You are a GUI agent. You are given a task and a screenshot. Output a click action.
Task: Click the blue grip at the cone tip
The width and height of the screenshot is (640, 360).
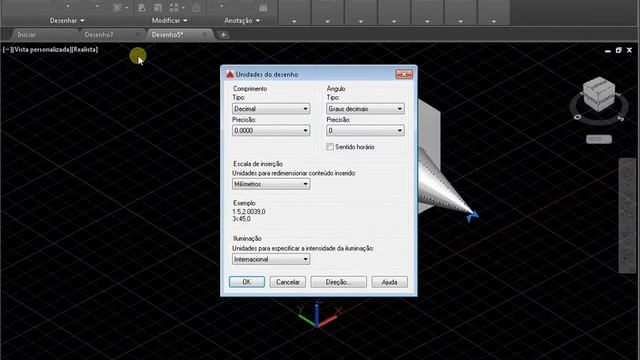point(473,215)
